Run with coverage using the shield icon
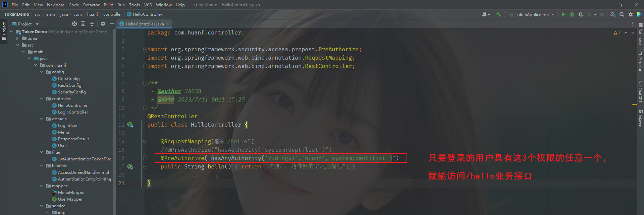The height and width of the screenshot is (215, 644). point(581,14)
